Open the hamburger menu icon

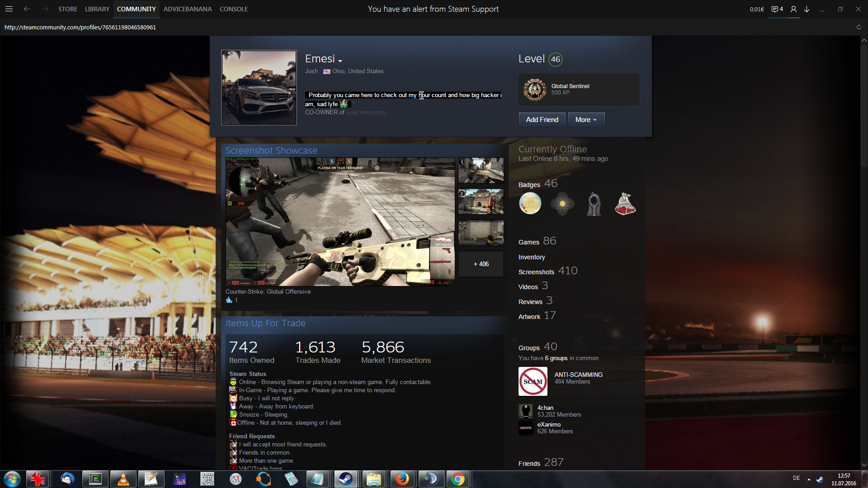pyautogui.click(x=9, y=9)
